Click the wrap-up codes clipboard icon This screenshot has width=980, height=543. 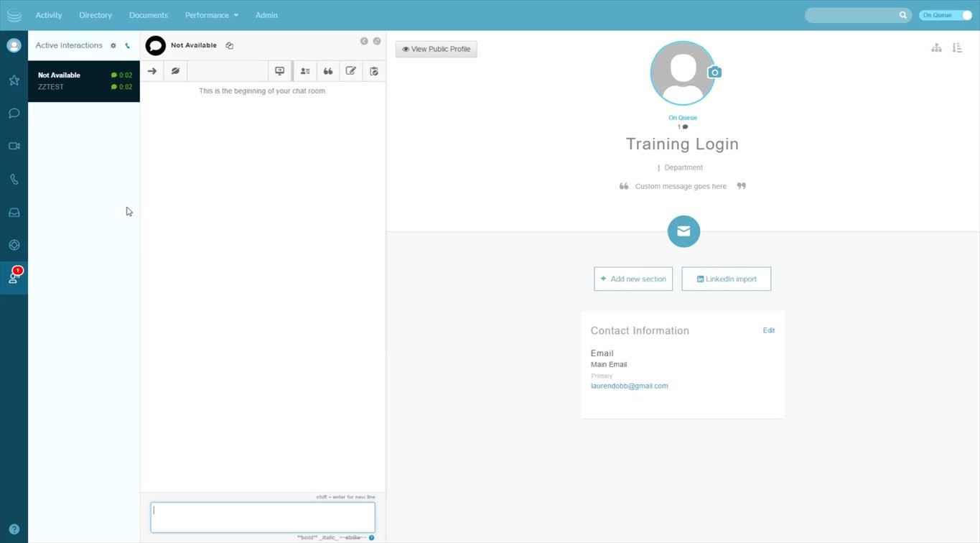[x=374, y=71]
